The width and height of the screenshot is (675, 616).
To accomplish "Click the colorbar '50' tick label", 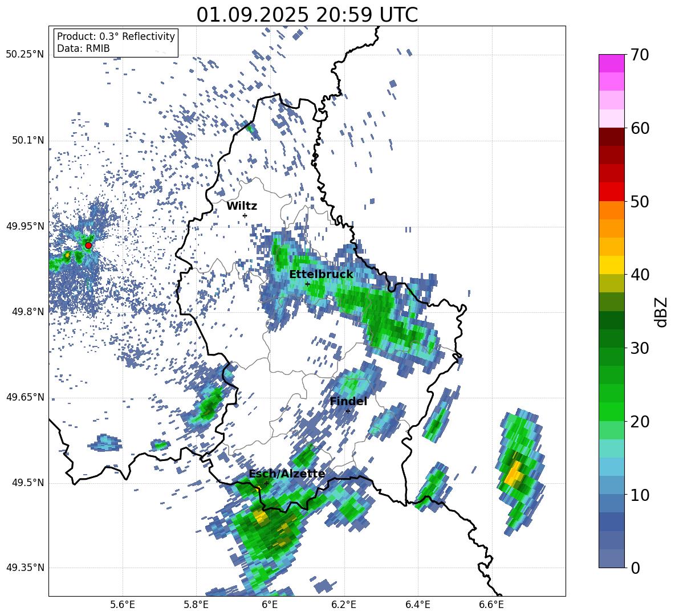I will [x=640, y=202].
